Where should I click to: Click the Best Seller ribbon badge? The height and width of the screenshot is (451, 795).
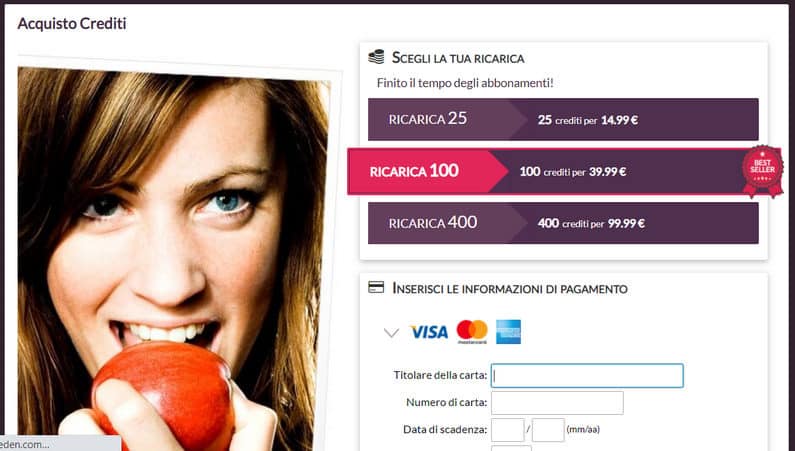[763, 171]
